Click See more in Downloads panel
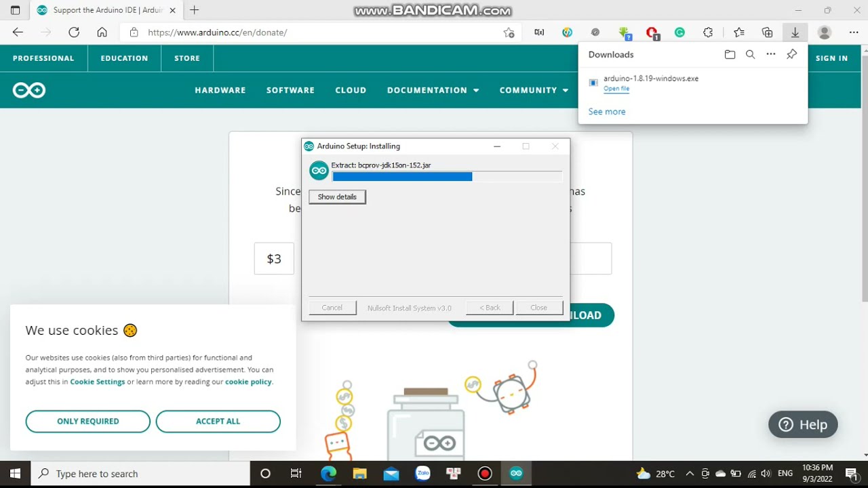The width and height of the screenshot is (868, 488). [607, 111]
